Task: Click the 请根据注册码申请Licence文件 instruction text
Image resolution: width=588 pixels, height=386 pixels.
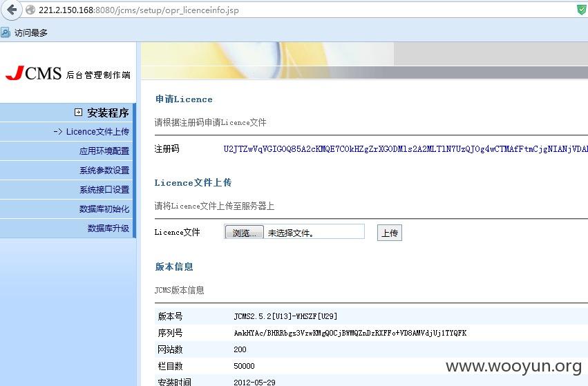Action: [210, 122]
